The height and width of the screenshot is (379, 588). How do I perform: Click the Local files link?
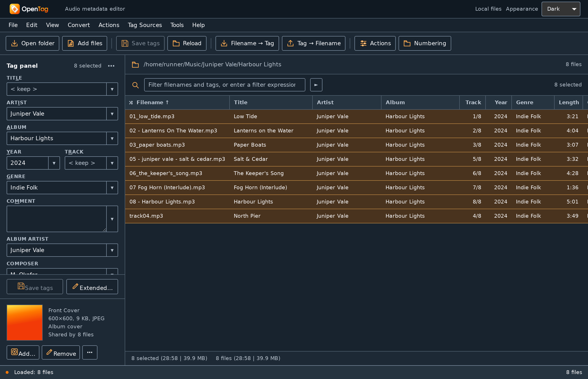pos(488,9)
